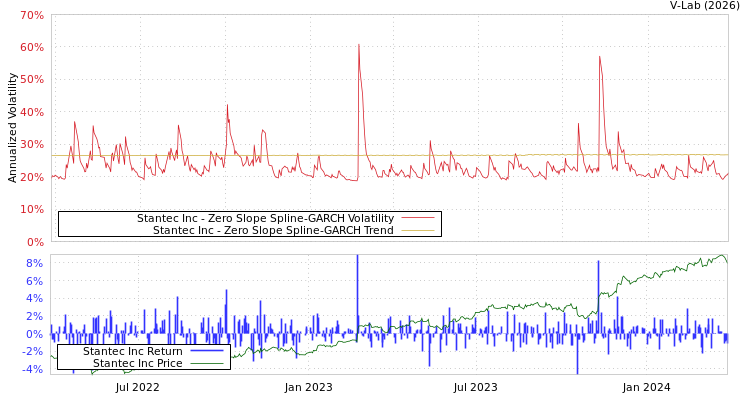750x400 pixels.
Task: Click the highest volatility spike peak above 60%
Action: tap(358, 44)
